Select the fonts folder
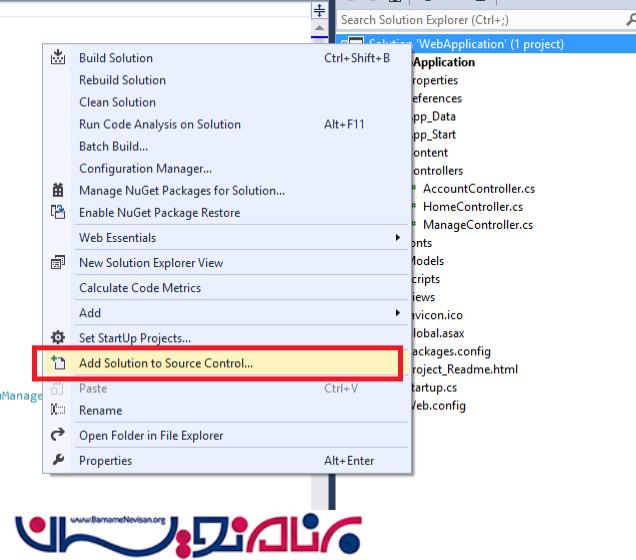The image size is (636, 560). point(421,243)
